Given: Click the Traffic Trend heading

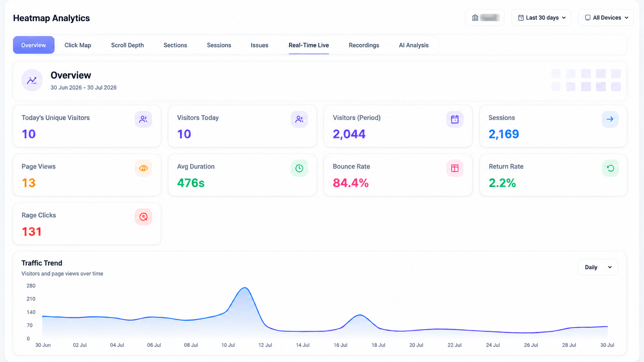Looking at the screenshot, I should [x=42, y=263].
